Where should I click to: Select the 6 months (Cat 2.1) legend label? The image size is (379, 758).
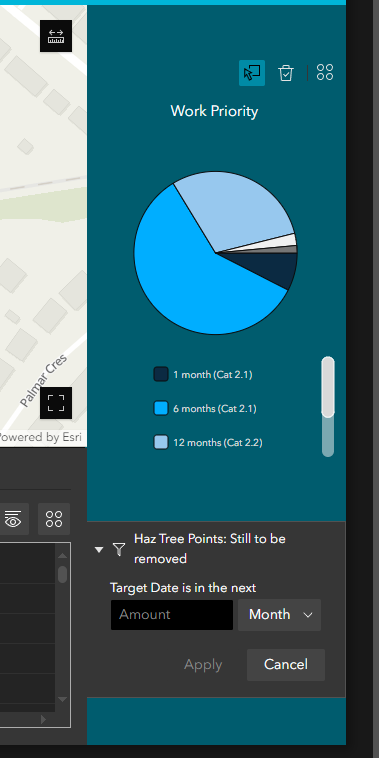[215, 409]
